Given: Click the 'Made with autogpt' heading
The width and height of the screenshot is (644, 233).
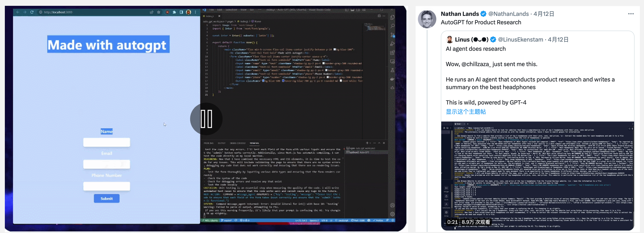Looking at the screenshot, I should click(x=108, y=45).
